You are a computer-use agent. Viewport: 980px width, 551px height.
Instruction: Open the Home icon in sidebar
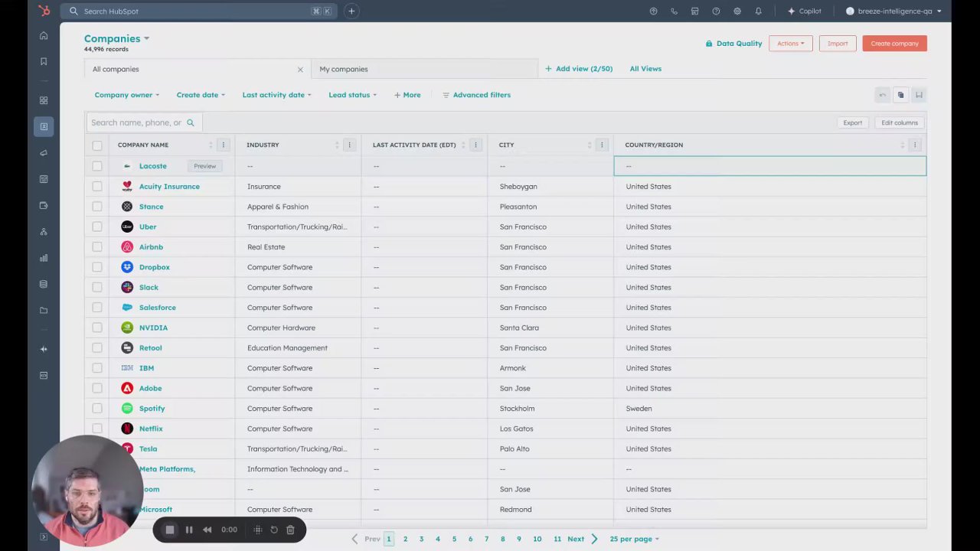pyautogui.click(x=44, y=35)
